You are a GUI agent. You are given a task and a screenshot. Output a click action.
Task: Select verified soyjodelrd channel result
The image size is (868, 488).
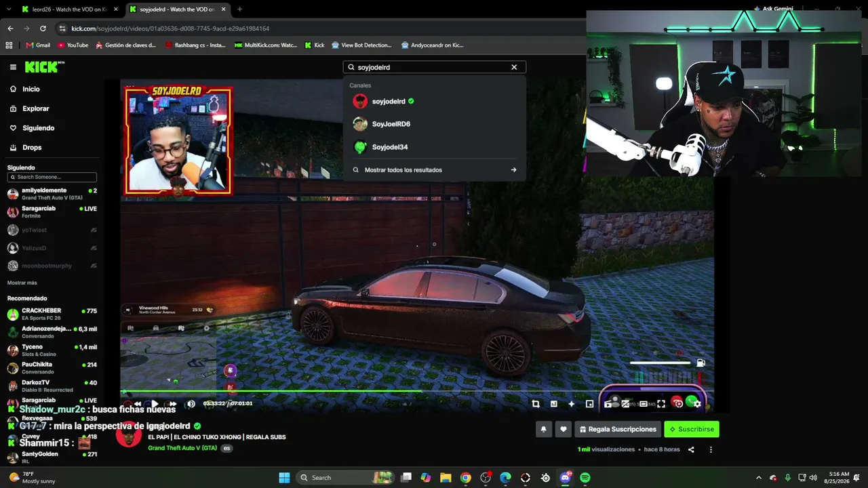(434, 102)
